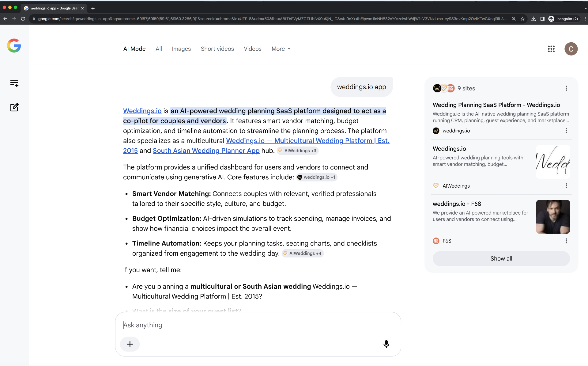588x366 pixels.
Task: Focus the Ask anything input field
Action: coord(258,325)
